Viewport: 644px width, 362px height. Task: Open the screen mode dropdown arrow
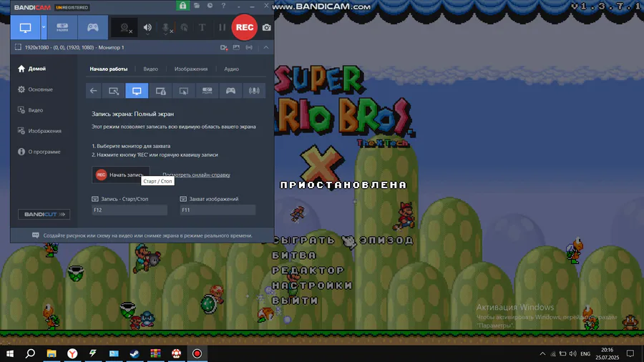(x=44, y=27)
